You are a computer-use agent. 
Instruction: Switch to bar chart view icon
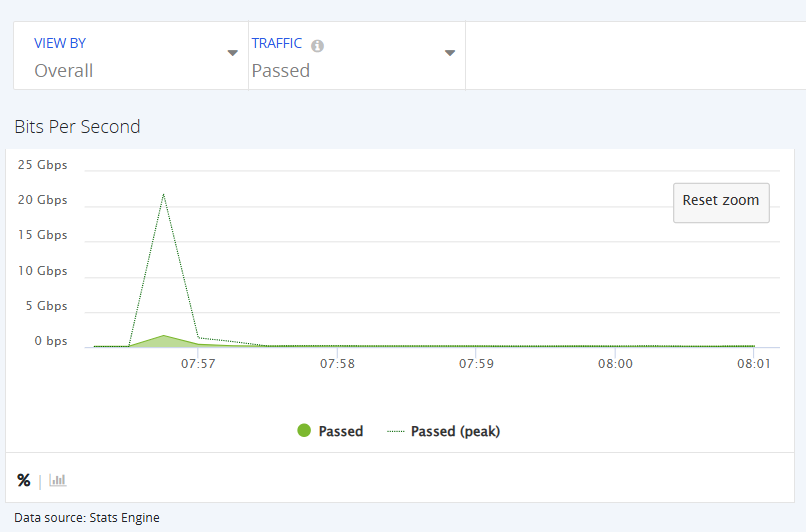58,480
